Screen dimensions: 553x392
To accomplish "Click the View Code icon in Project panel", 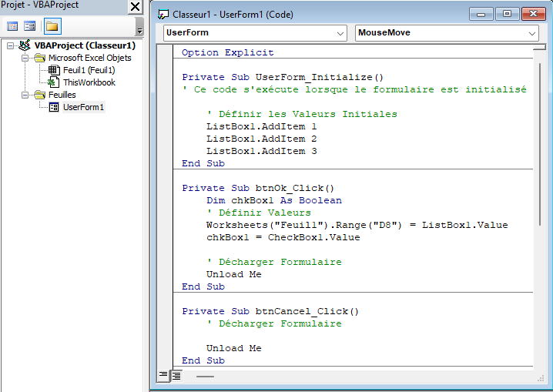I will [x=12, y=26].
